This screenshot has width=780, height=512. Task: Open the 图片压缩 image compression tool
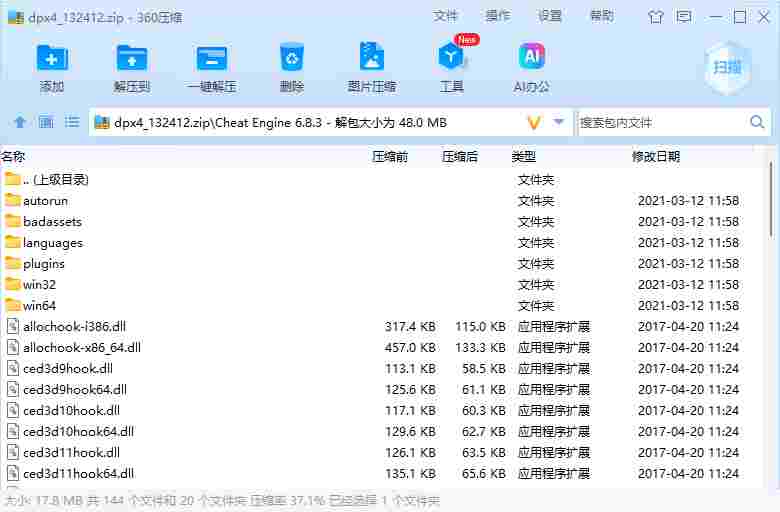pyautogui.click(x=372, y=57)
